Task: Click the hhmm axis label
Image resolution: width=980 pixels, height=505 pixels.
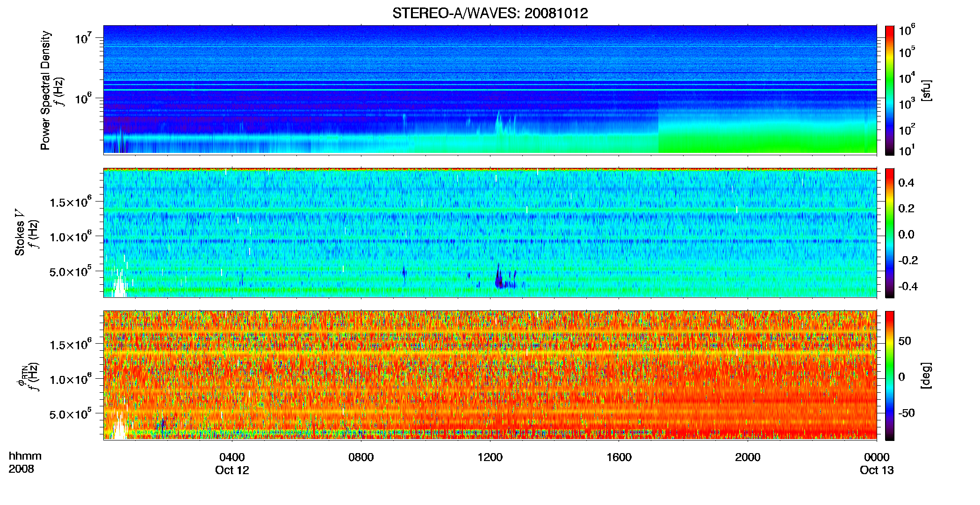Action: [25, 456]
